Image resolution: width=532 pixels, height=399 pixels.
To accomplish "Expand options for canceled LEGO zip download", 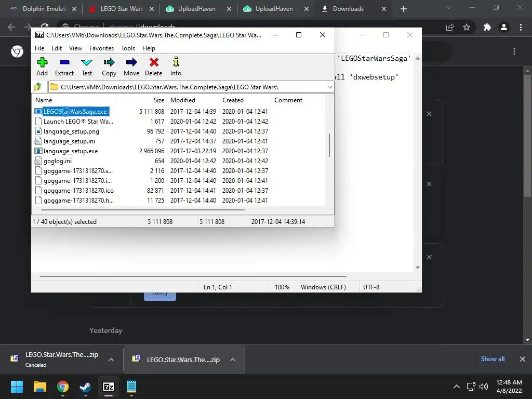I will click(111, 360).
